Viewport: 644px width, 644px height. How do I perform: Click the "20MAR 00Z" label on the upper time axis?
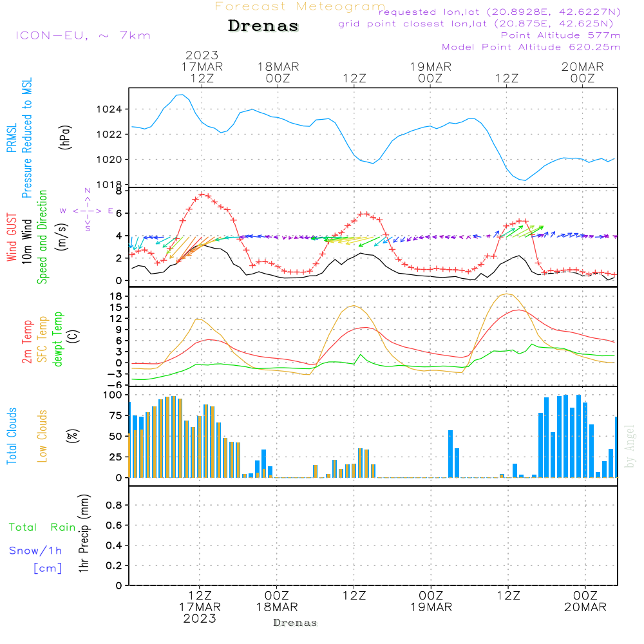582,72
